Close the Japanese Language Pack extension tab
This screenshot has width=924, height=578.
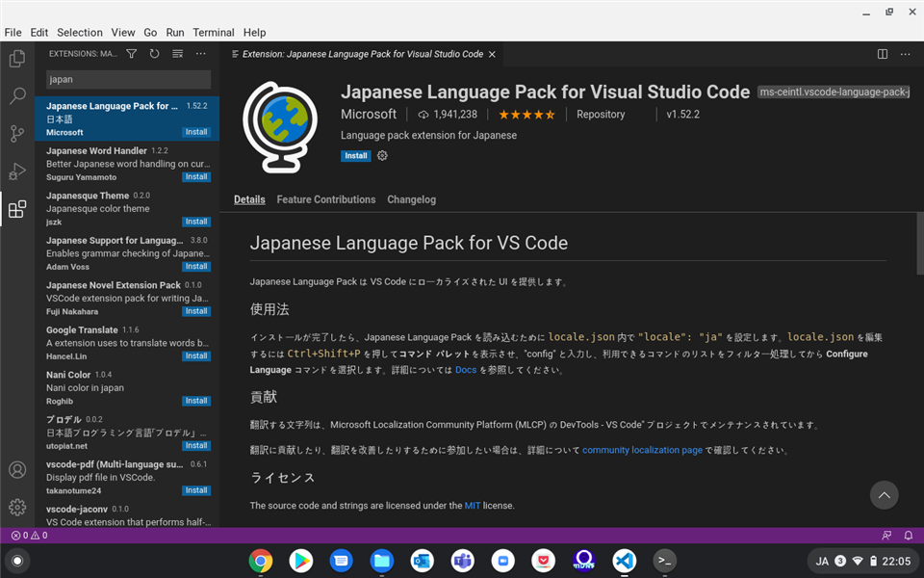(492, 54)
